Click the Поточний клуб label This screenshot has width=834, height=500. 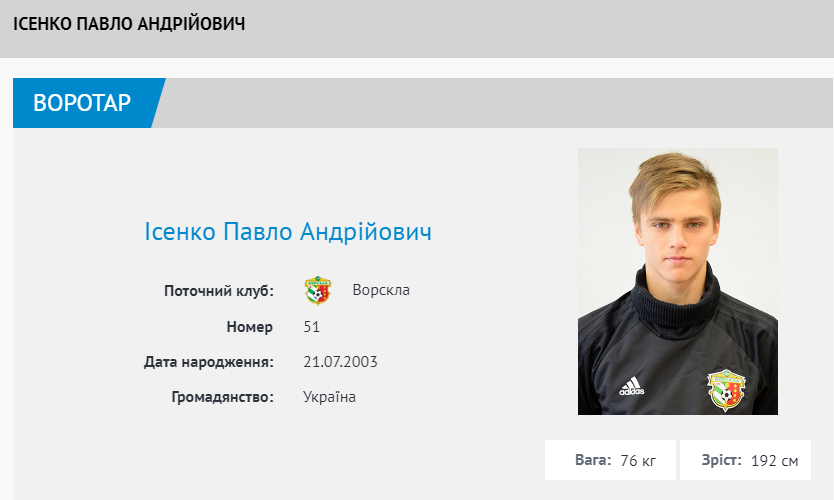point(219,291)
